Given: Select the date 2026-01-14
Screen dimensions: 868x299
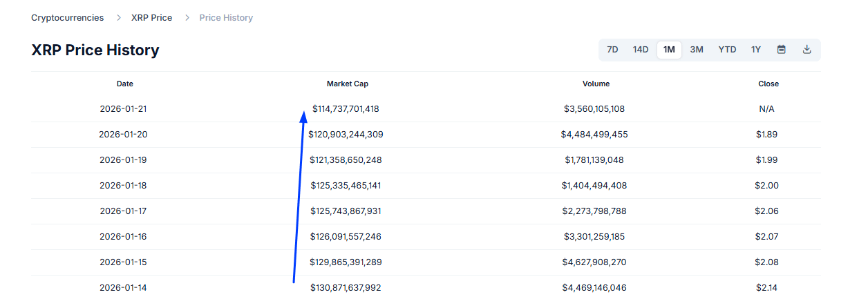Looking at the screenshot, I should (x=123, y=288).
